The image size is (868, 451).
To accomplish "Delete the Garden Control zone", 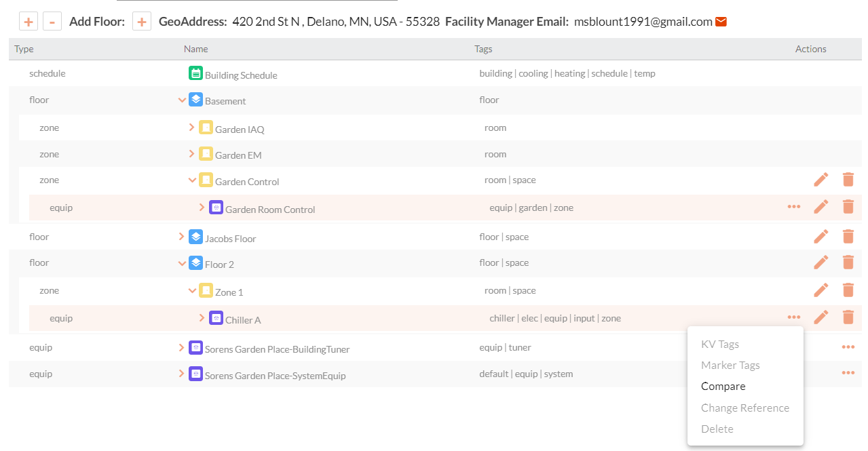I will pos(848,180).
